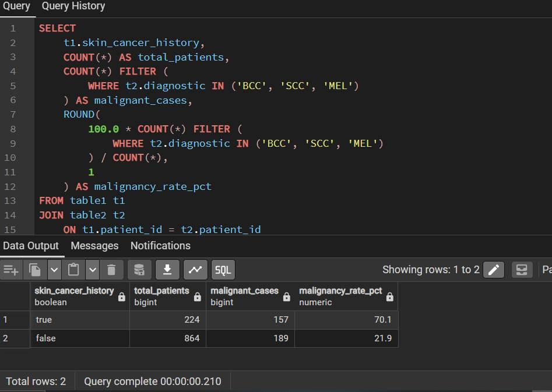Click the Delete row trash icon

pos(111,270)
